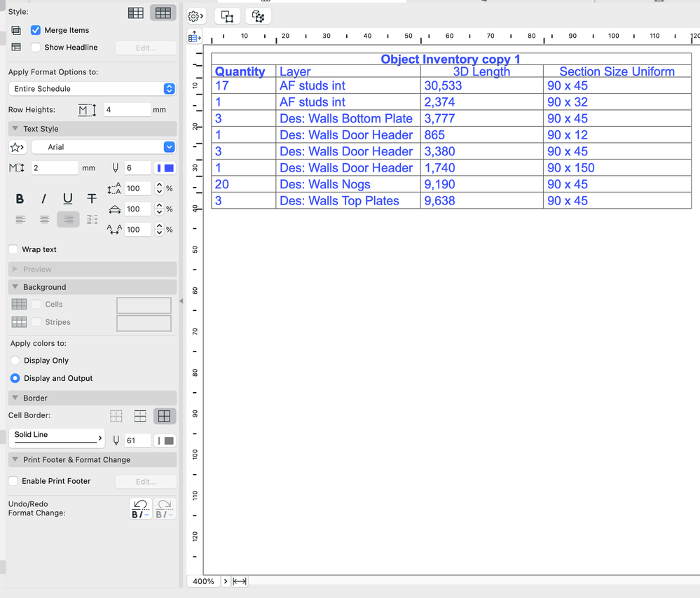Collapse the Border section

click(16, 398)
